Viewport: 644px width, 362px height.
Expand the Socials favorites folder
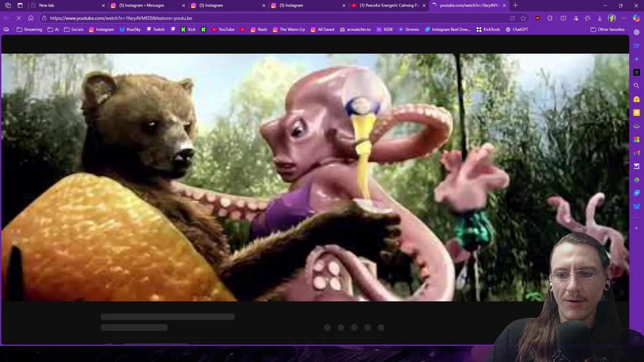73,29
